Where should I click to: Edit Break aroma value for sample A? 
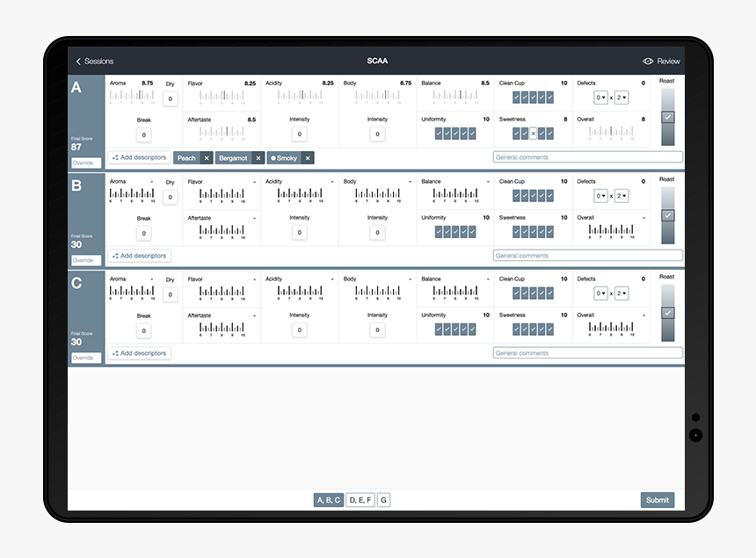[143, 135]
